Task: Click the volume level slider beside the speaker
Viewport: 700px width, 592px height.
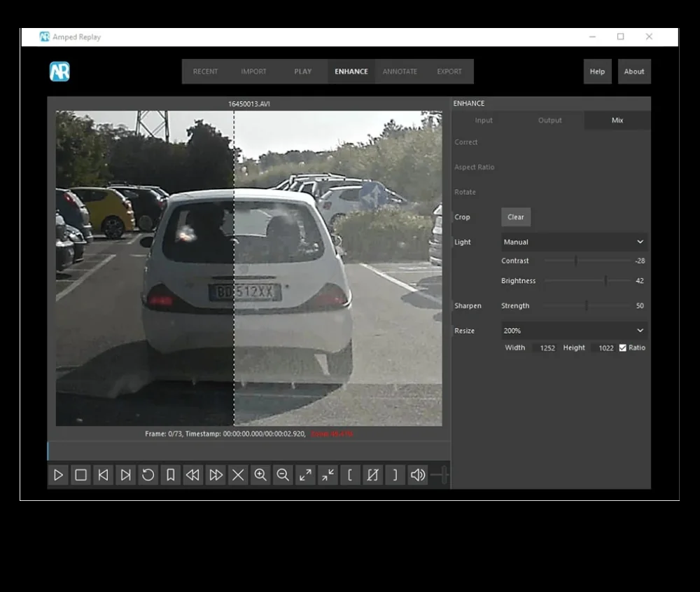Action: [x=440, y=474]
